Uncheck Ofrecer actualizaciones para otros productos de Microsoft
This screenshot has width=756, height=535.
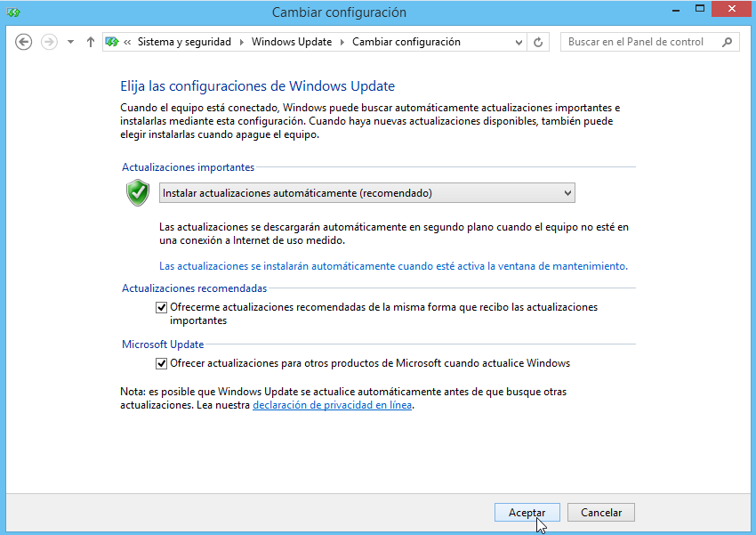pyautogui.click(x=161, y=363)
